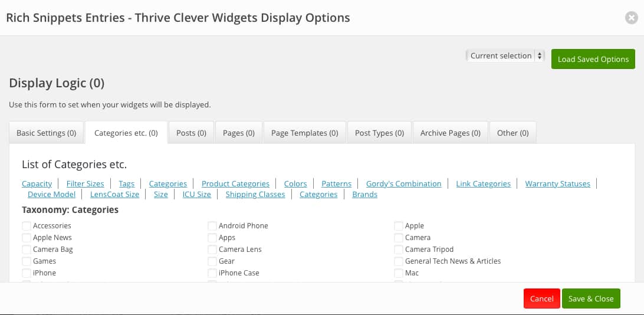Screen dimensions: 644x315
Task: Close the display options dialog
Action: 631,18
